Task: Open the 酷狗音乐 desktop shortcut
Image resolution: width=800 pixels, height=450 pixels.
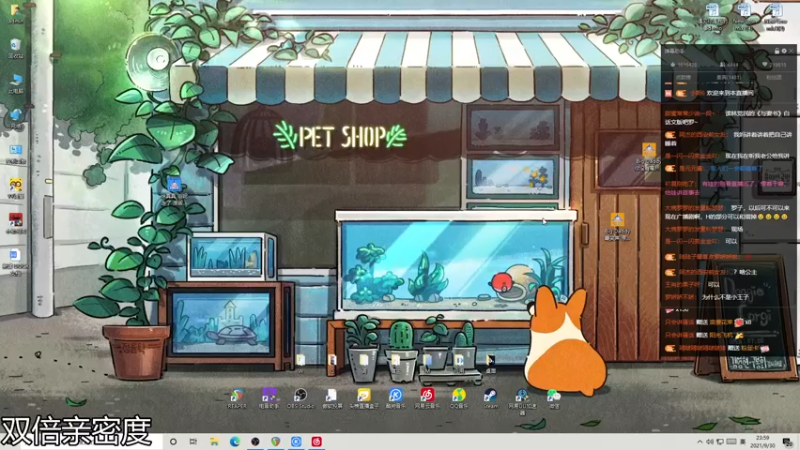Action: pos(395,398)
